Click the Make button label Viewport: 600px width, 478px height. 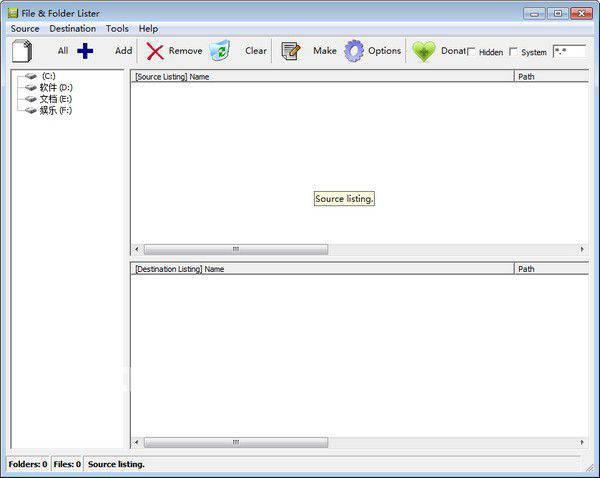[325, 51]
